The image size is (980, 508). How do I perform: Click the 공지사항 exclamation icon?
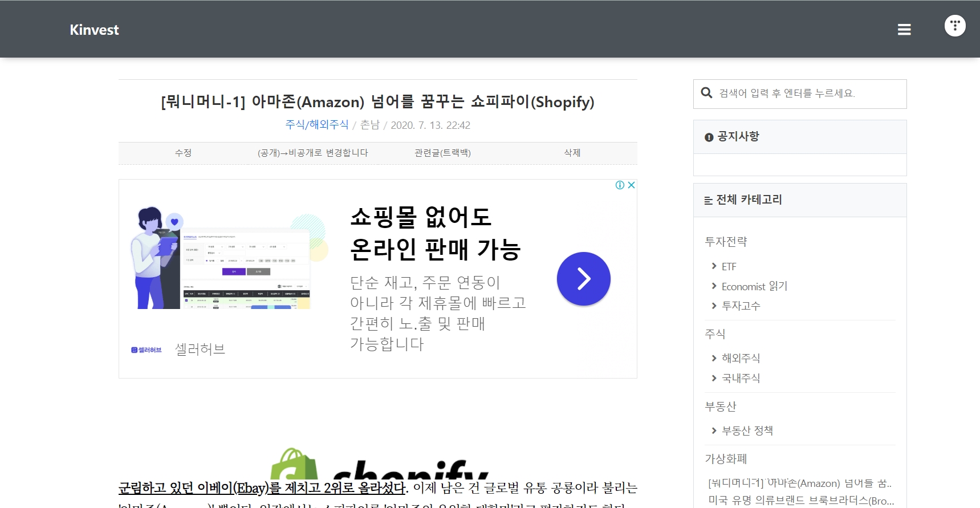709,137
